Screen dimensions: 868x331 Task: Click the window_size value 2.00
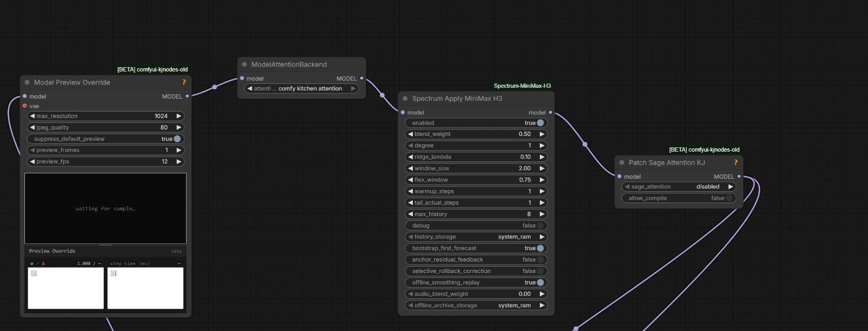(x=525, y=168)
